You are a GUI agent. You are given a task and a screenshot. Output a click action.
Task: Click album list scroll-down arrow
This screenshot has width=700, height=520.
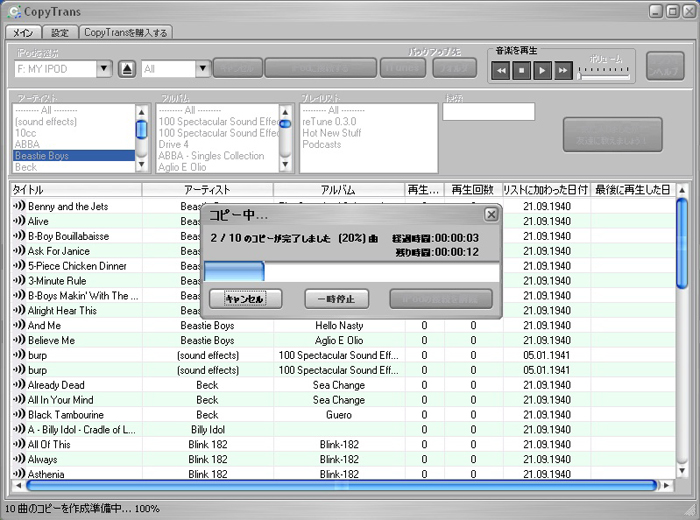(x=285, y=165)
